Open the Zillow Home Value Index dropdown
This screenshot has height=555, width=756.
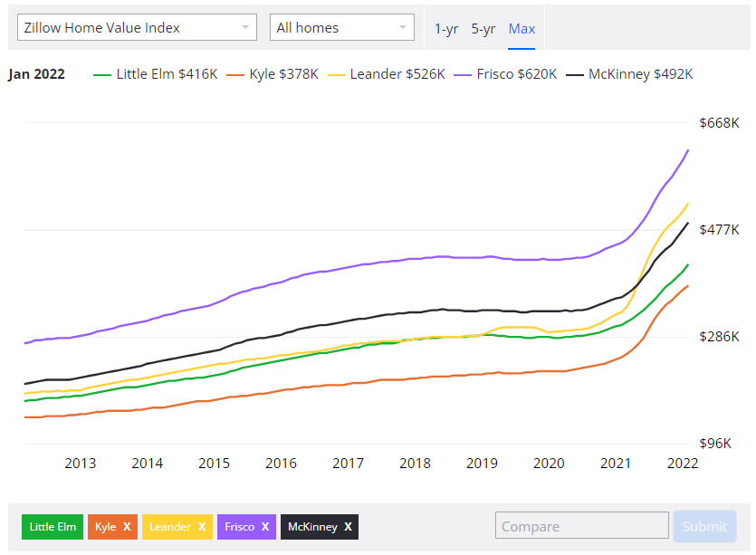137,27
